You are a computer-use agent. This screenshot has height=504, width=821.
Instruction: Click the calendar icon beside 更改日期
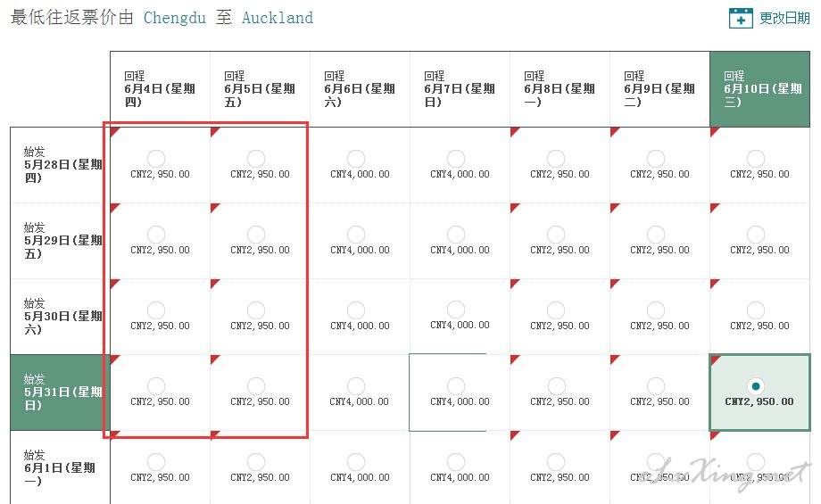point(741,19)
